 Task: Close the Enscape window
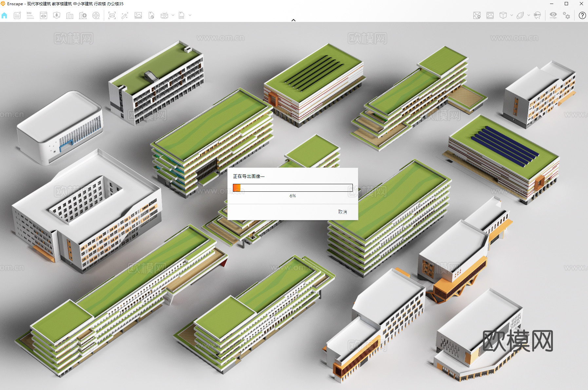[x=581, y=4]
